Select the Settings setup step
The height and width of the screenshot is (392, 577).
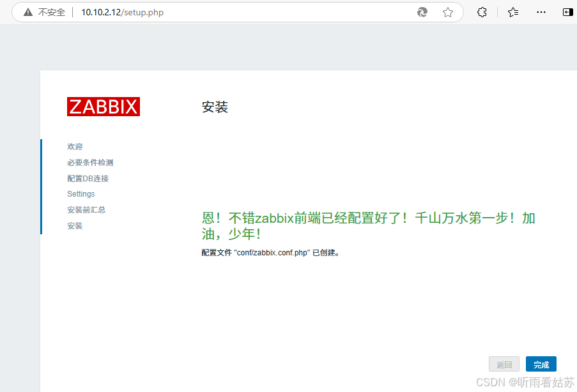click(x=81, y=194)
